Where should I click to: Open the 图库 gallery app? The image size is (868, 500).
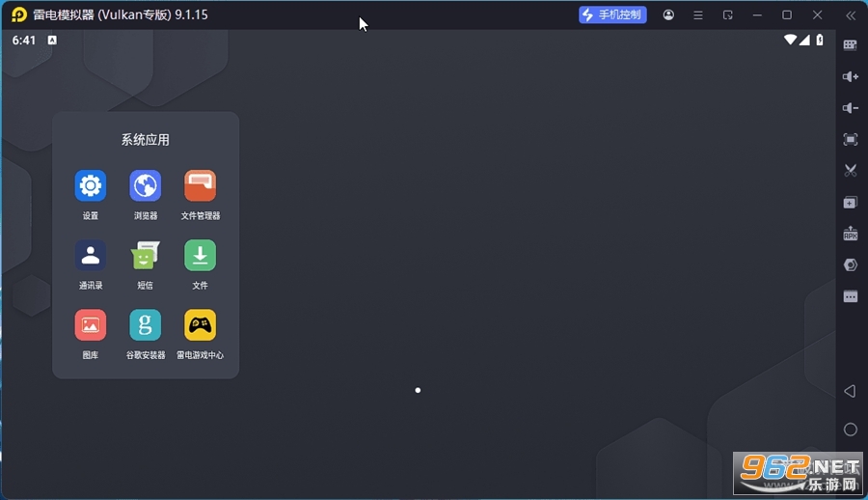[x=91, y=325]
